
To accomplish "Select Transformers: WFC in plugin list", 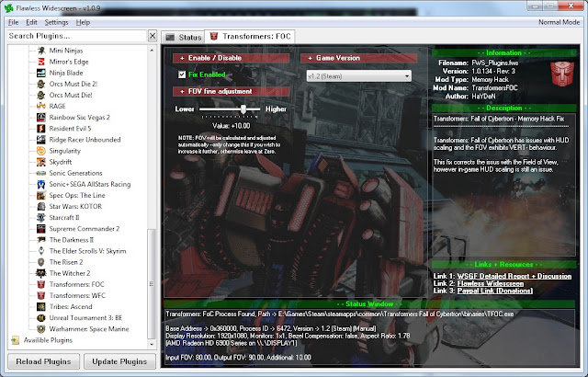I will point(77,295).
